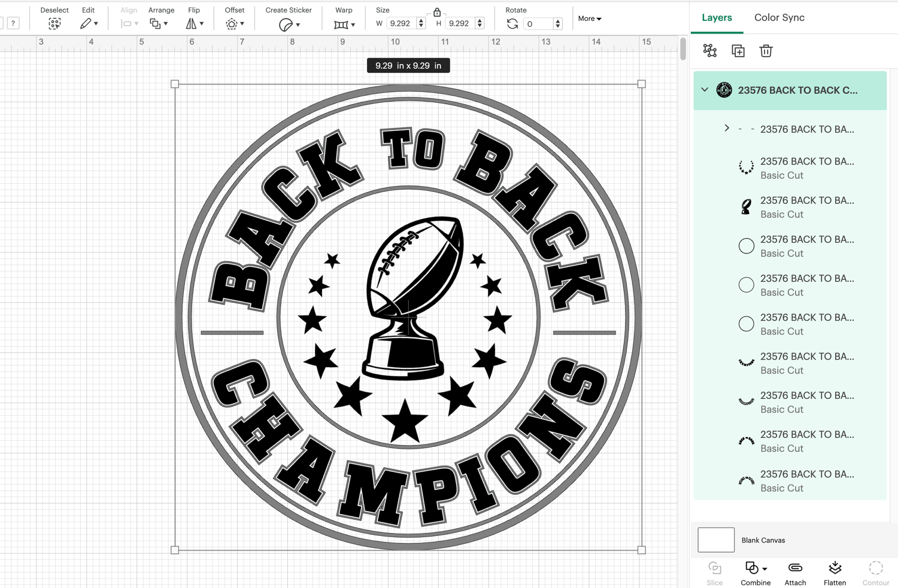898x588 pixels.
Task: Select the football trophy layer thumbnail
Action: pyautogui.click(x=746, y=207)
